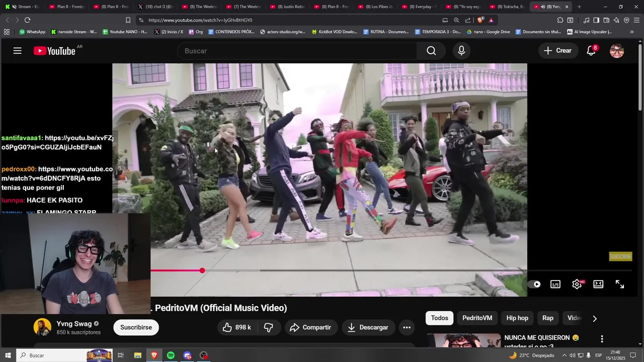Viewport: 644px width, 362px height.
Task: Open the YouTube hamburger guide menu
Action: tap(18, 51)
